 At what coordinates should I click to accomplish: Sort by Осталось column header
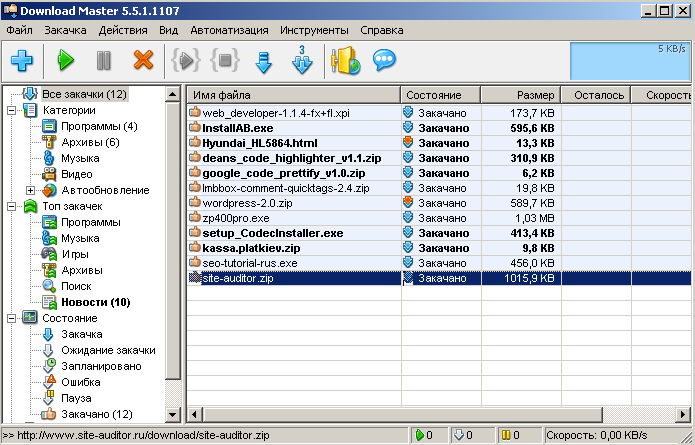pyautogui.click(x=596, y=95)
